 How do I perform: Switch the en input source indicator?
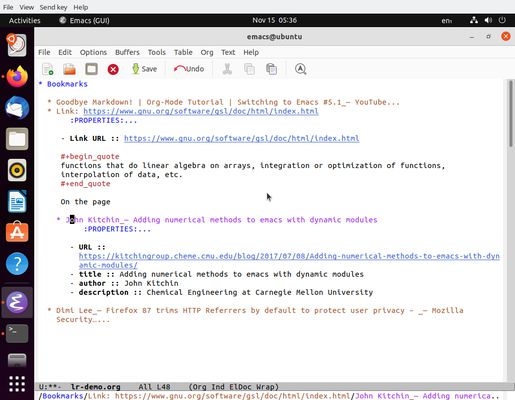(447, 20)
